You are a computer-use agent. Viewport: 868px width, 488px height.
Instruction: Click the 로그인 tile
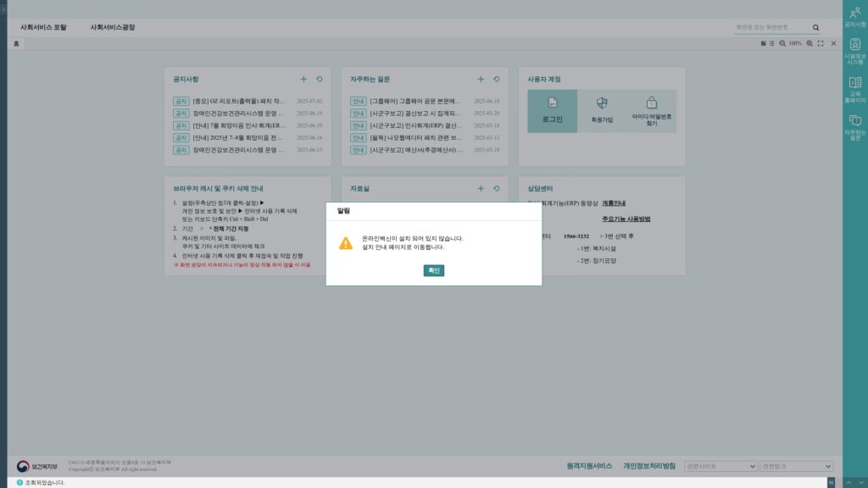coord(552,111)
